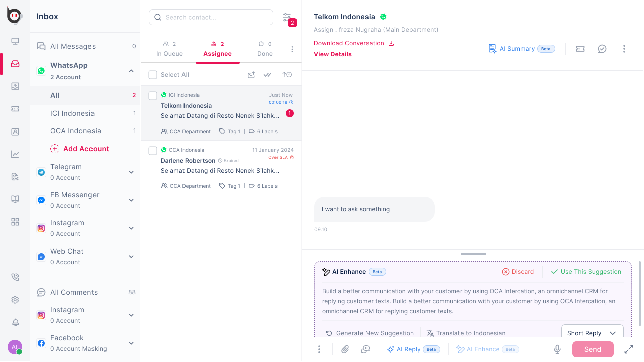The height and width of the screenshot is (362, 644).
Task: Click the AI Enhance panel scrollbar
Action: tap(640, 294)
